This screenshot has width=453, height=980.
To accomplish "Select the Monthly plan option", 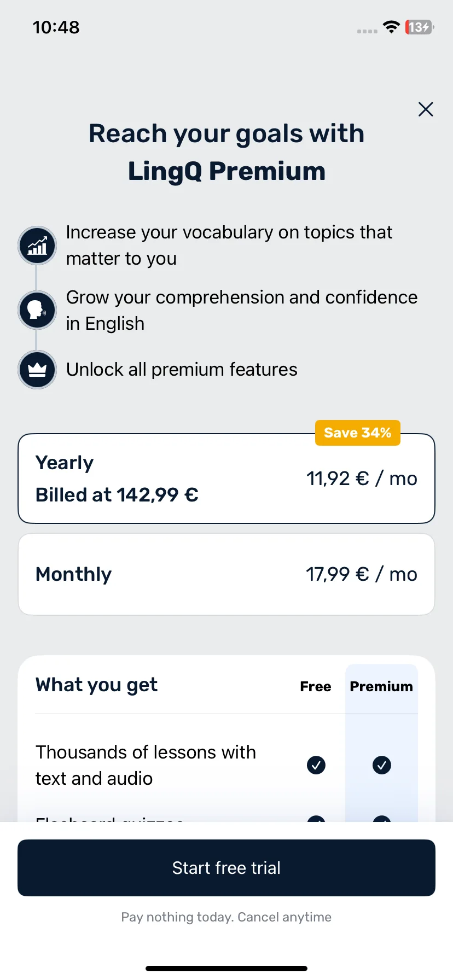I will tap(226, 574).
